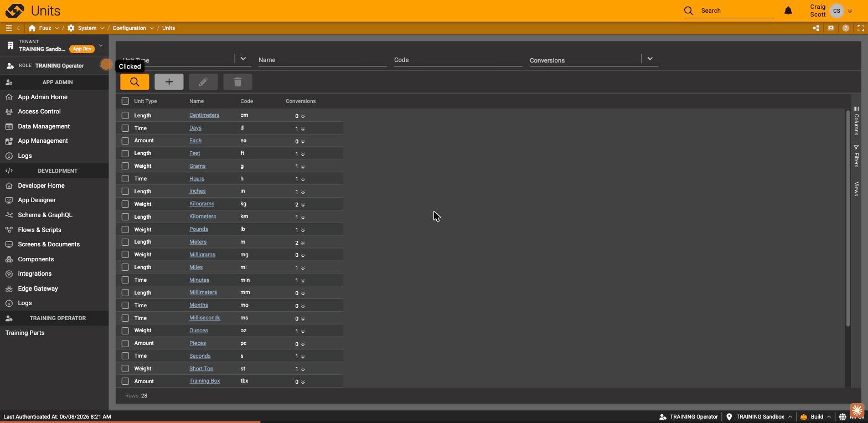Screen dimensions: 868x423
Task: Expand the System breadcrumb dropdown
Action: pos(102,28)
